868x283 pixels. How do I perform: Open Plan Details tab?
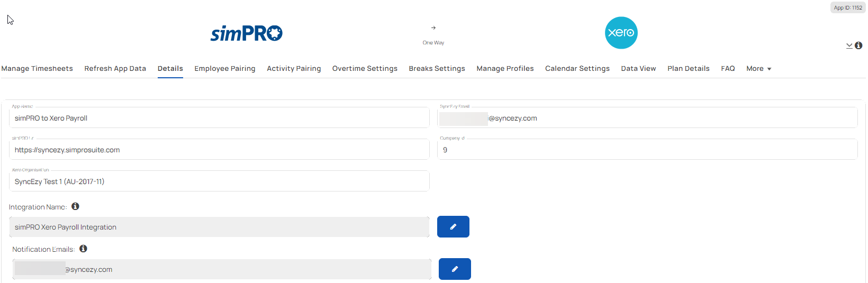tap(689, 68)
